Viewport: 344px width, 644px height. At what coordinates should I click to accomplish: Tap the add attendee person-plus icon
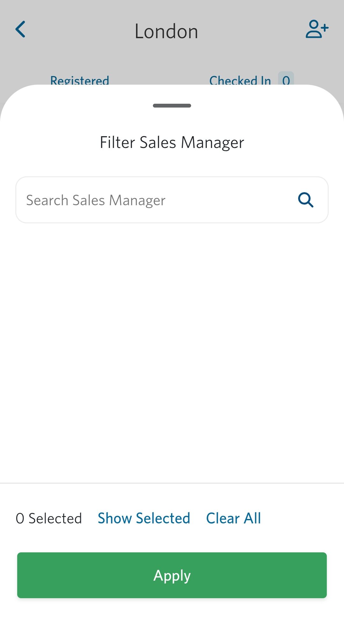coord(317,29)
